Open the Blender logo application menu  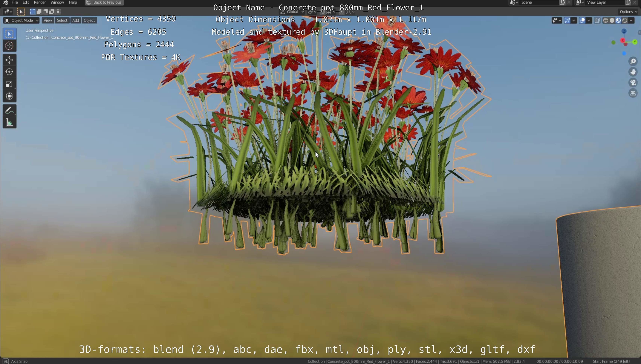(6, 2)
